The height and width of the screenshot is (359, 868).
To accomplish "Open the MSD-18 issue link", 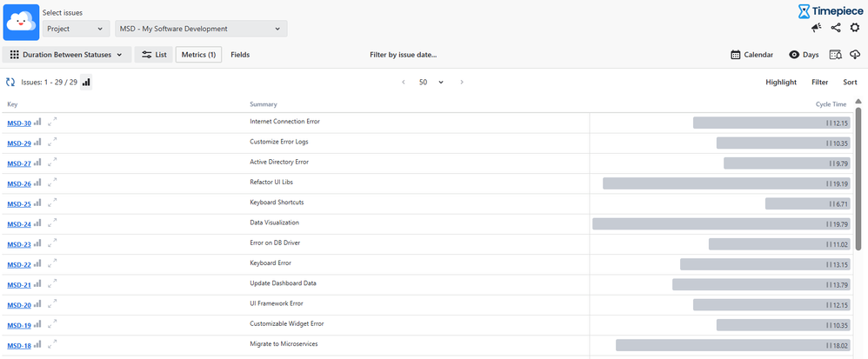I will (x=19, y=346).
